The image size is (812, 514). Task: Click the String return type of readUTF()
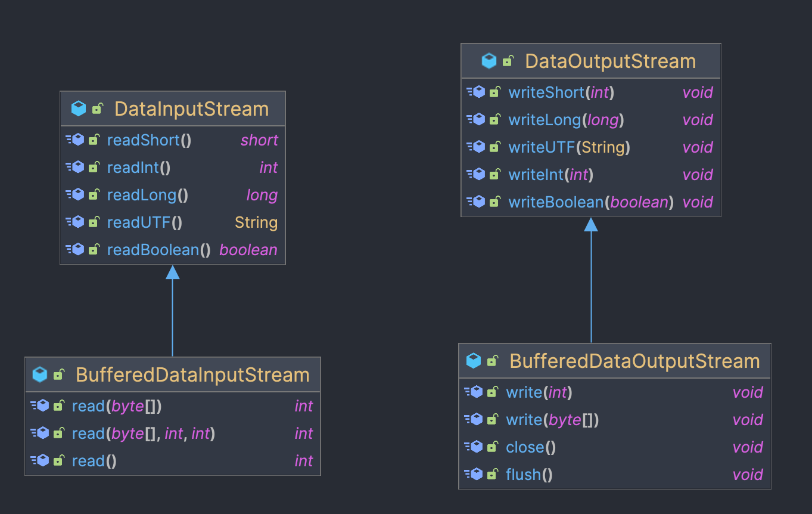(256, 222)
